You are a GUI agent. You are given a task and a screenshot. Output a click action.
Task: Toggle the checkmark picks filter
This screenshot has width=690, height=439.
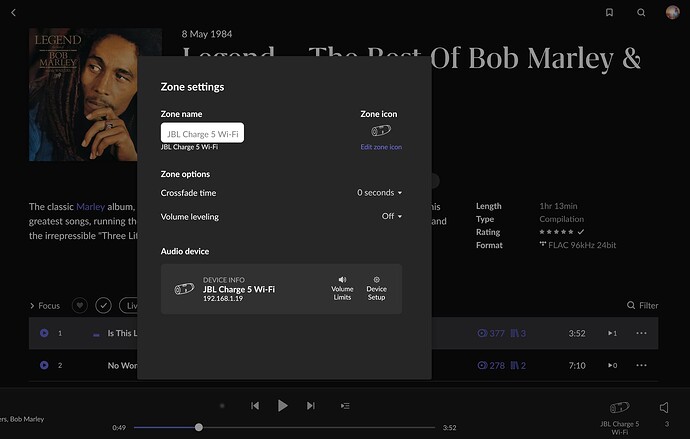tap(103, 305)
